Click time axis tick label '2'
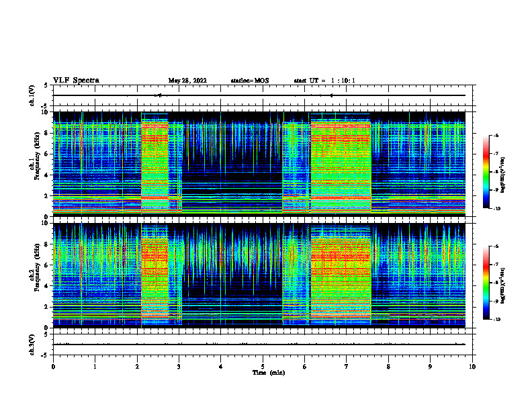 tap(137, 367)
